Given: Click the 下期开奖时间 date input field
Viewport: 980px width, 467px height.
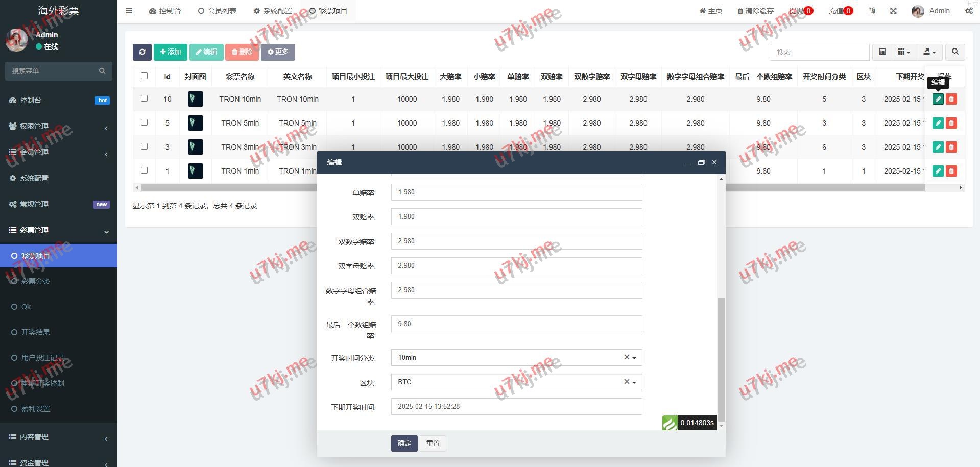Looking at the screenshot, I should 516,407.
